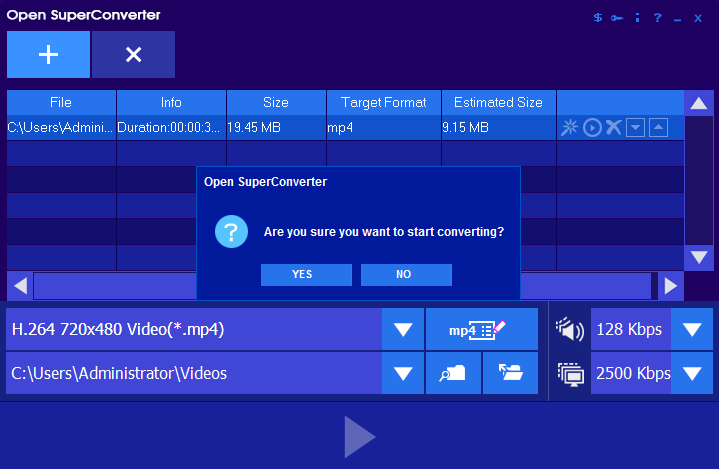Move file down with row arrow

click(x=635, y=127)
